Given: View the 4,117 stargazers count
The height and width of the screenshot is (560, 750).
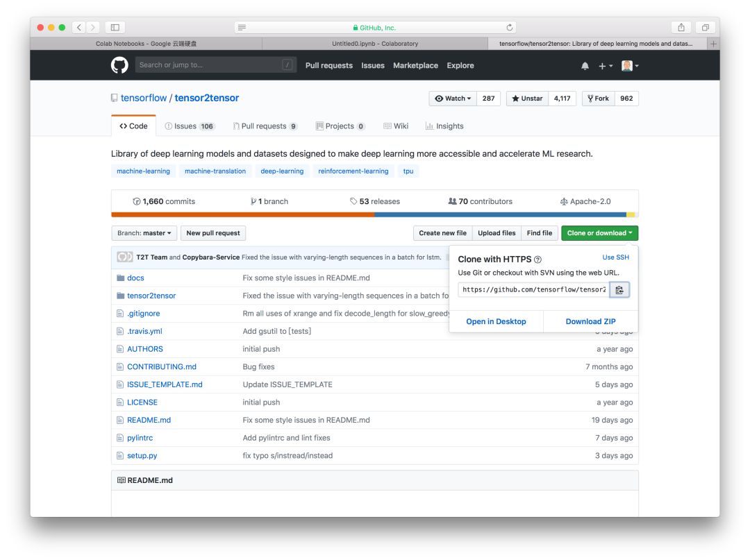Looking at the screenshot, I should (562, 99).
